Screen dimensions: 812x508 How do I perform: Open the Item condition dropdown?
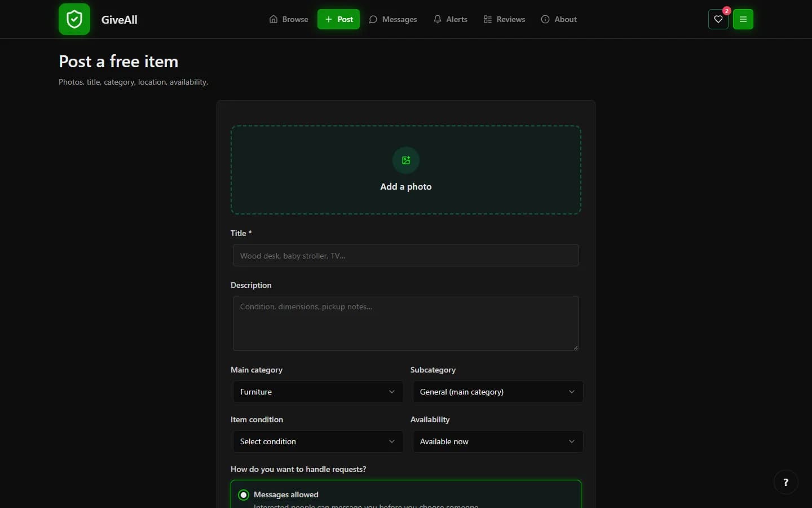pos(318,441)
